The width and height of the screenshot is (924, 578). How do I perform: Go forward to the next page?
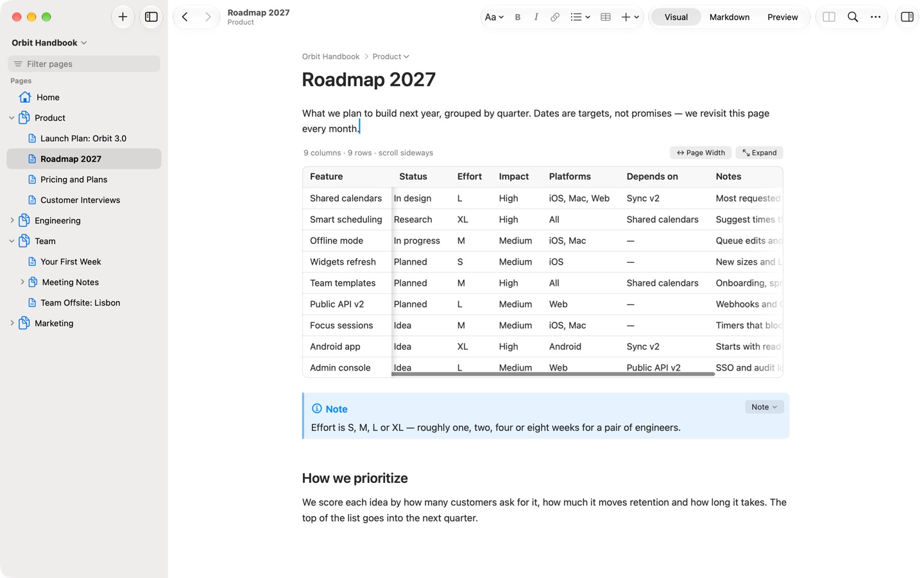point(208,17)
